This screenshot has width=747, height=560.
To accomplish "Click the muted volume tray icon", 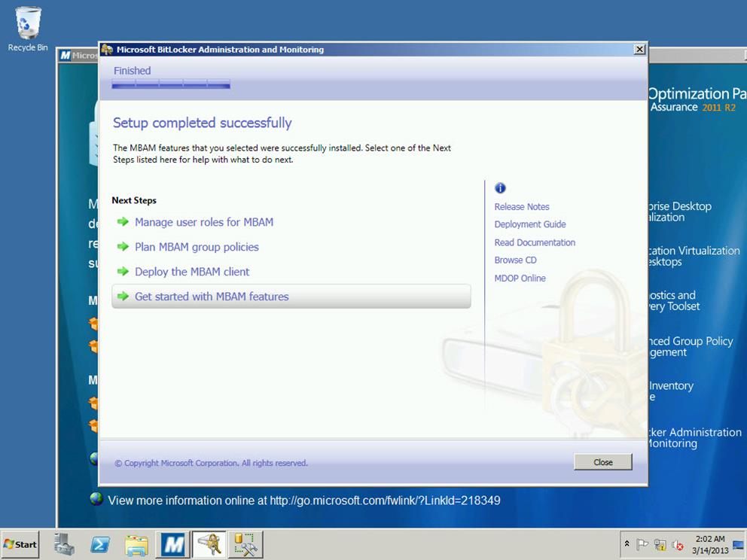I will click(x=677, y=543).
